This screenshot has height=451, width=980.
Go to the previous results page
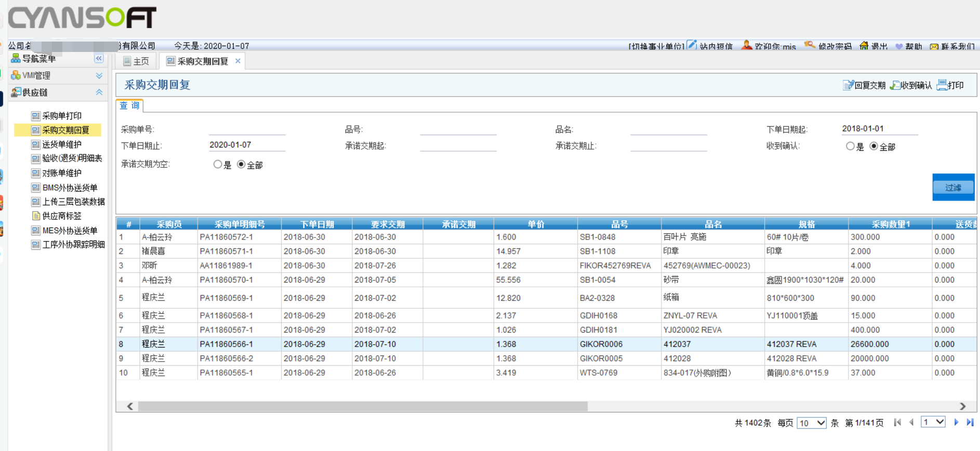coord(911,422)
